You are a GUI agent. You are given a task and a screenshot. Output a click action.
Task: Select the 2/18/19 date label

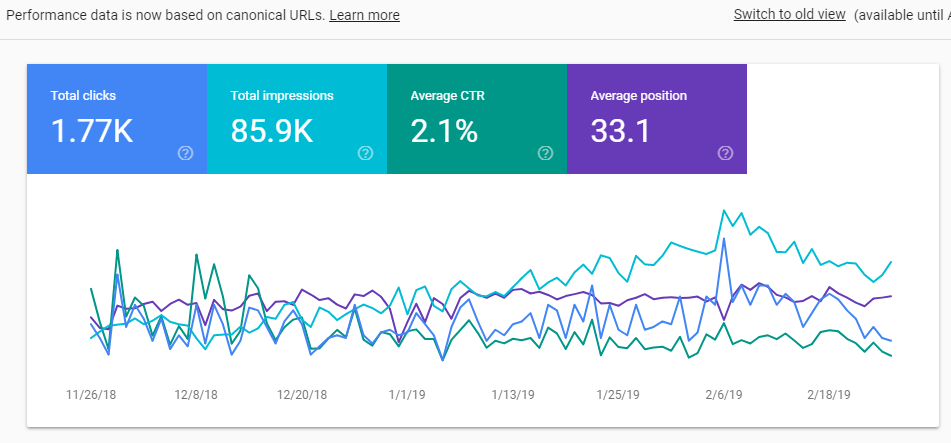click(x=830, y=394)
